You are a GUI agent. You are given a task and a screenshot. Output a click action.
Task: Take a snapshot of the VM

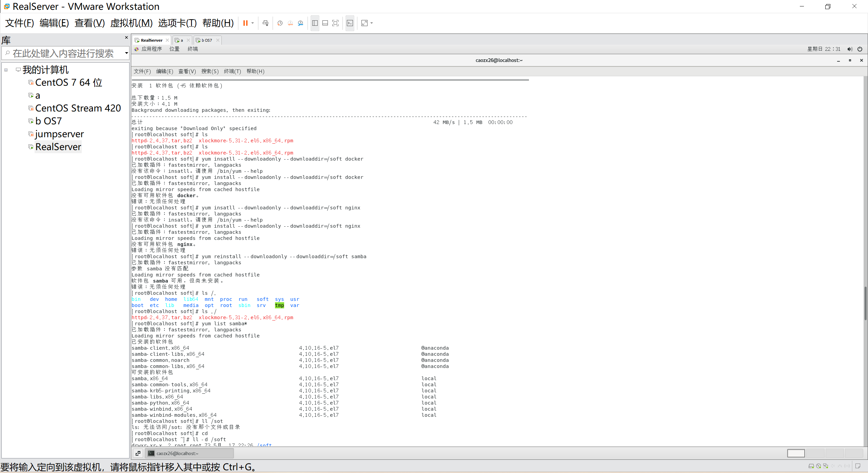pos(280,23)
